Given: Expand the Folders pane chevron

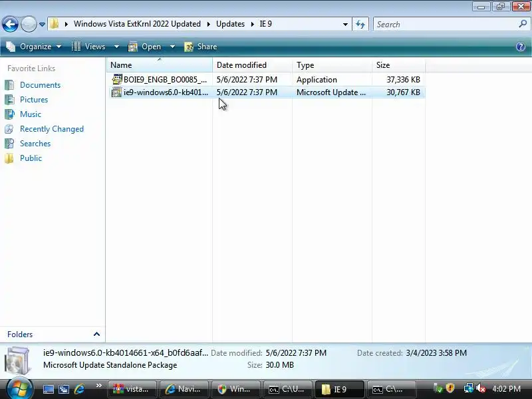Looking at the screenshot, I should click(x=96, y=334).
